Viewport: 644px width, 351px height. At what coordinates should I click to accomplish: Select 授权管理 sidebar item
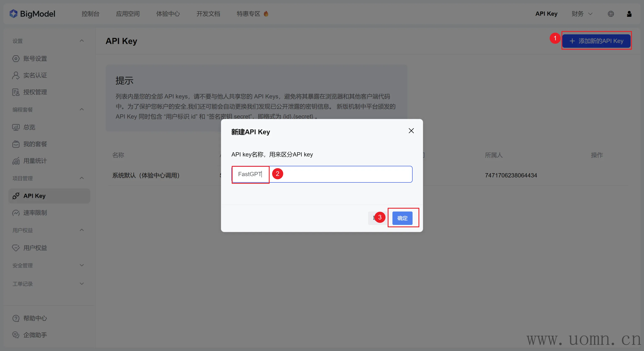coord(35,92)
